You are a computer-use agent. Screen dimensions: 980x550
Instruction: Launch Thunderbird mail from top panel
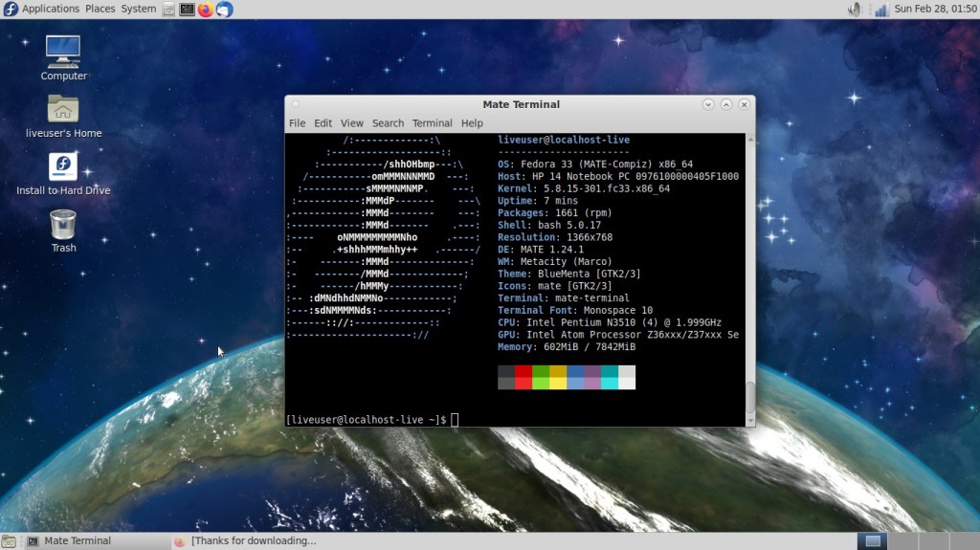click(x=224, y=10)
